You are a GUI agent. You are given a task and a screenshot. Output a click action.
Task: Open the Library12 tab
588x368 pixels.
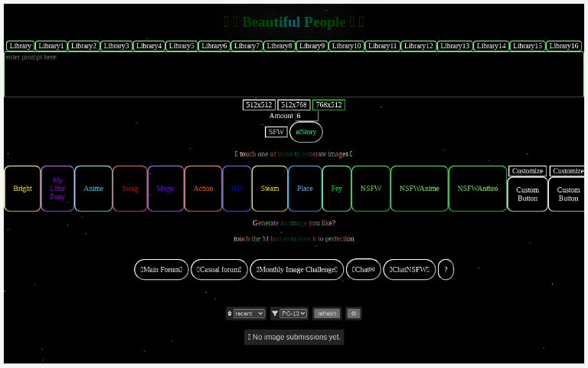[x=418, y=46]
